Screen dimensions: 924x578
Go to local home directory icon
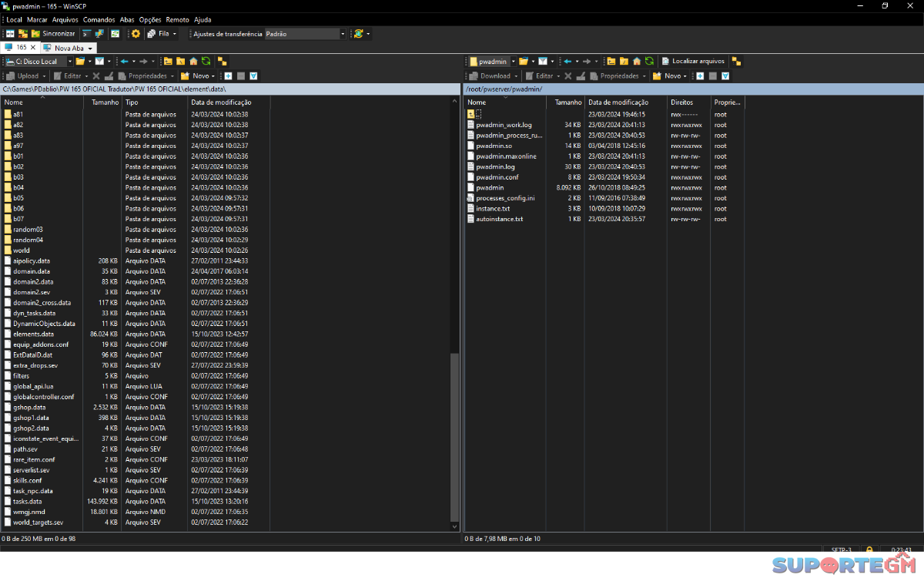tap(193, 62)
